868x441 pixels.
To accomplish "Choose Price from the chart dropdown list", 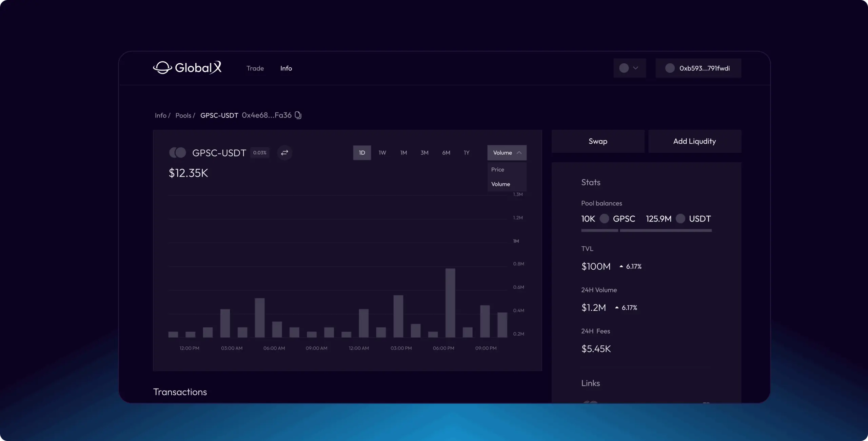I will 498,169.
